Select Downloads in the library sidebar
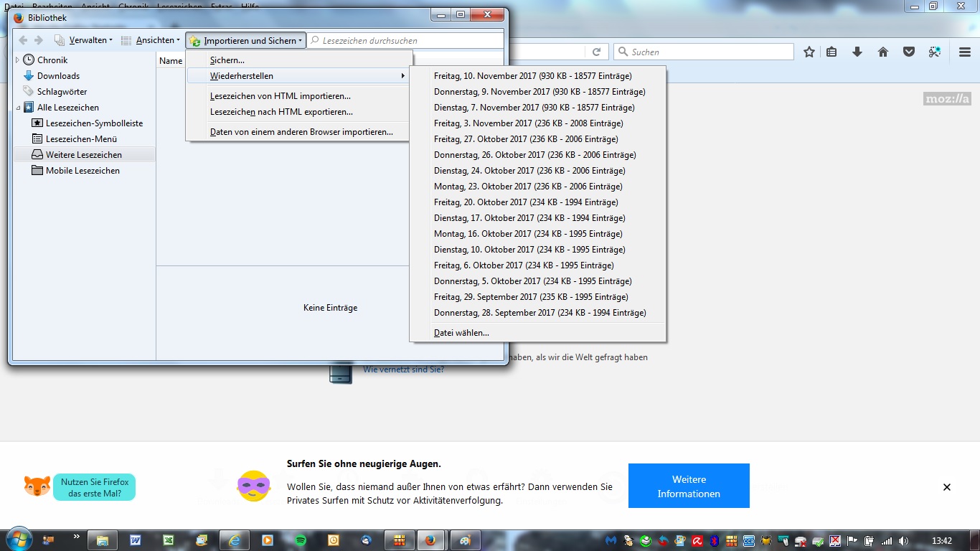 click(58, 76)
